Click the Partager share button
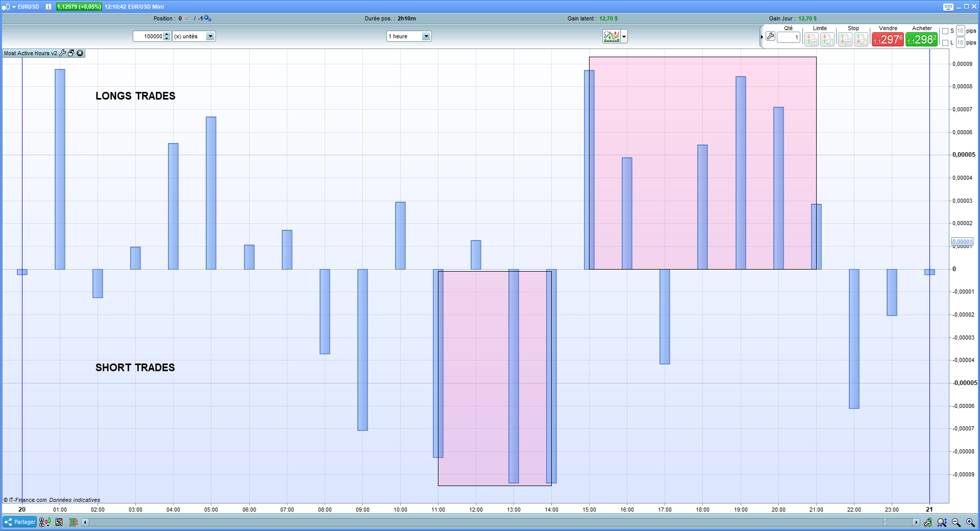Image resolution: width=980 pixels, height=531 pixels. (20, 522)
